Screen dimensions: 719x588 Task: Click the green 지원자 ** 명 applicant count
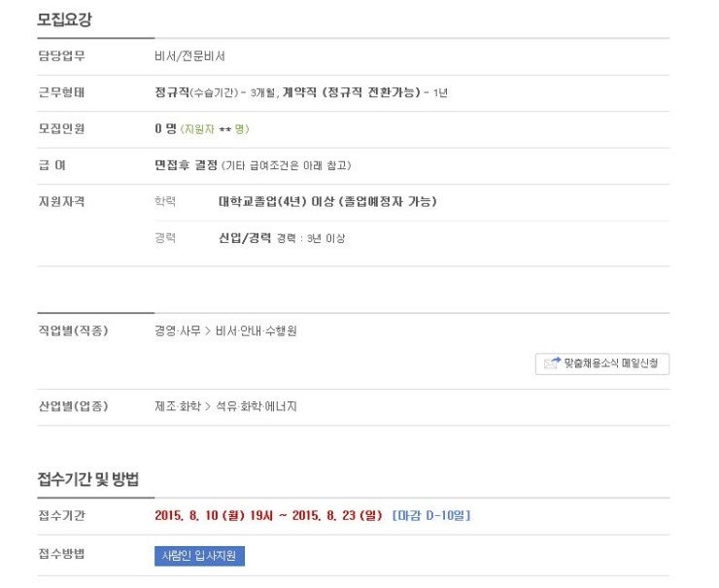215,129
